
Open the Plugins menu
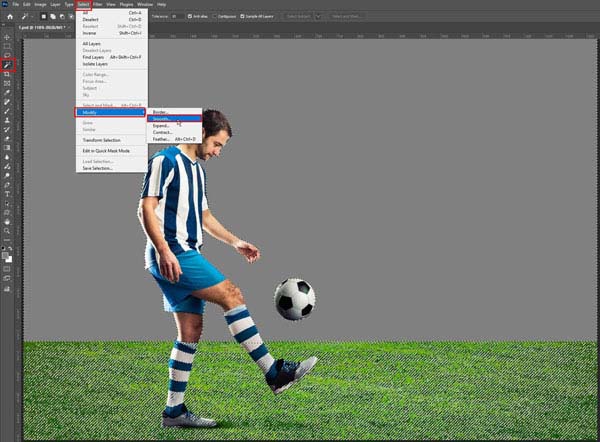tap(126, 5)
